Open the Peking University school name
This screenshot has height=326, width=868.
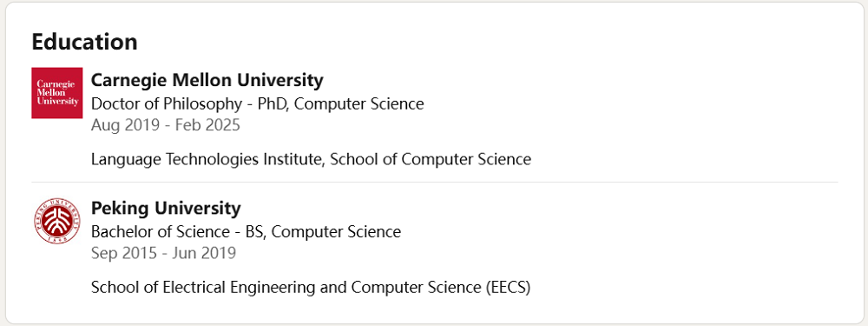166,208
